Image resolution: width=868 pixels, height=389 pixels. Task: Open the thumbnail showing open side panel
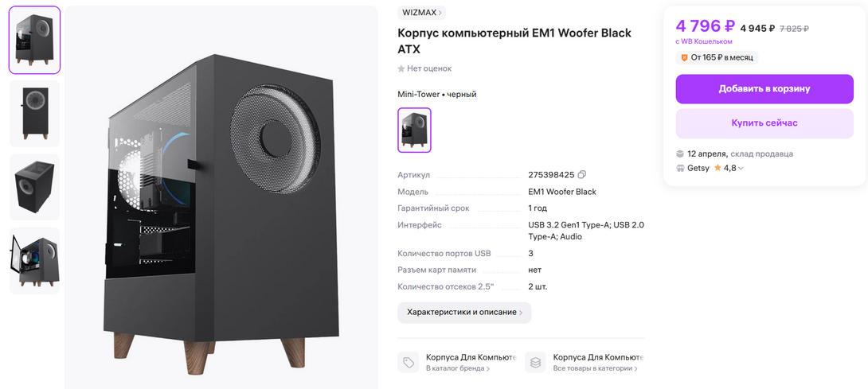point(34,260)
